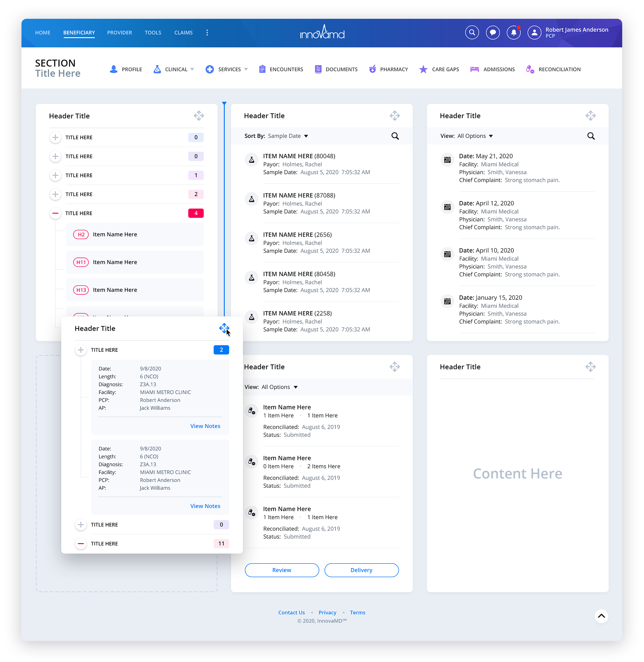This screenshot has width=644, height=662.
Task: Click the user profile avatar icon
Action: pos(534,33)
